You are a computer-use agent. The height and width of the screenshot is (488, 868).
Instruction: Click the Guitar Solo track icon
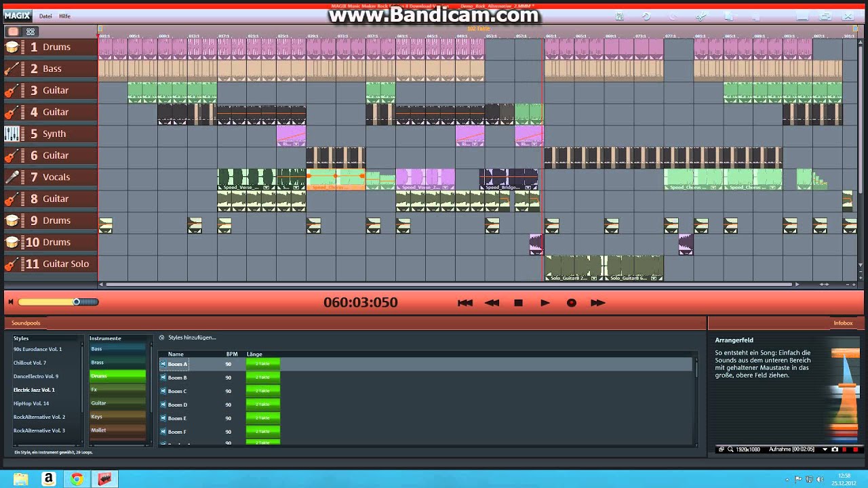(x=12, y=264)
